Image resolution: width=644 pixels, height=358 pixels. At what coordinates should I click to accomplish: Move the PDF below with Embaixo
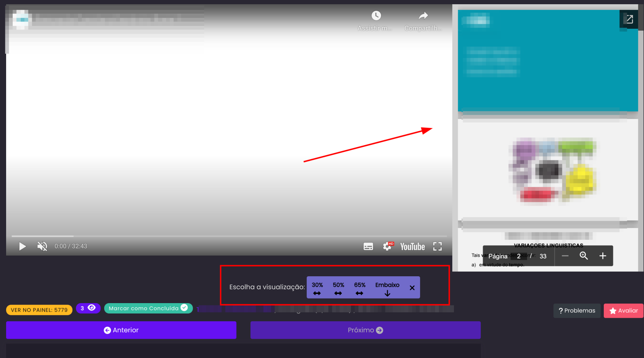click(387, 288)
